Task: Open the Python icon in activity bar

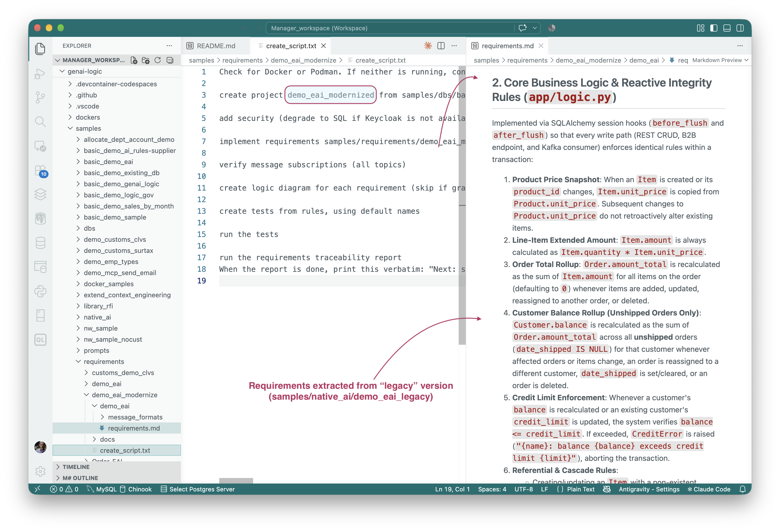Action: pos(40,291)
